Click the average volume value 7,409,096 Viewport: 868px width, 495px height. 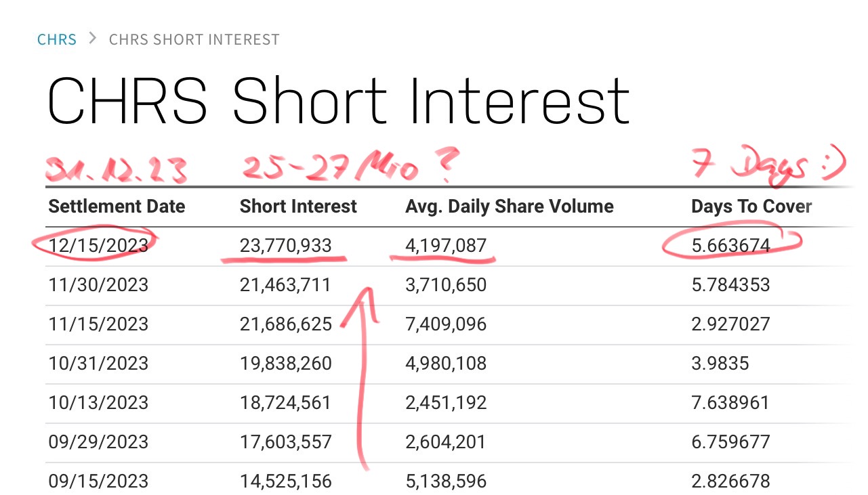pyautogui.click(x=446, y=324)
